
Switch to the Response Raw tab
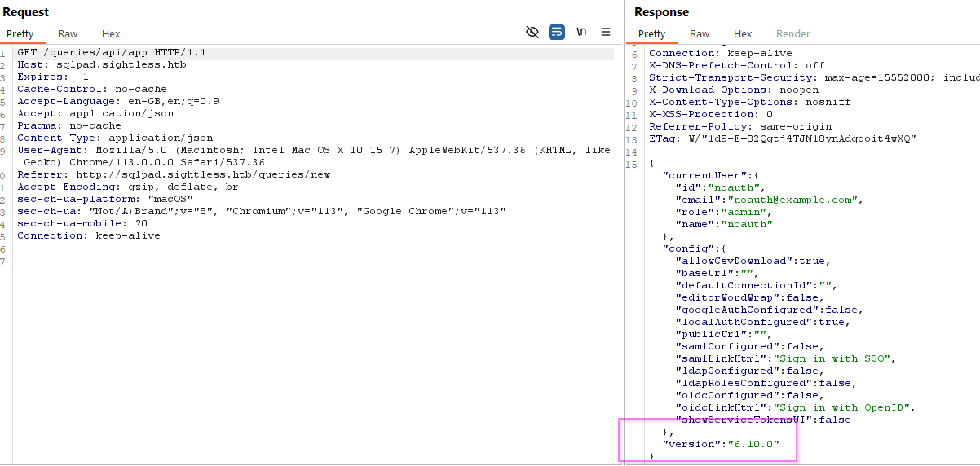click(x=700, y=33)
